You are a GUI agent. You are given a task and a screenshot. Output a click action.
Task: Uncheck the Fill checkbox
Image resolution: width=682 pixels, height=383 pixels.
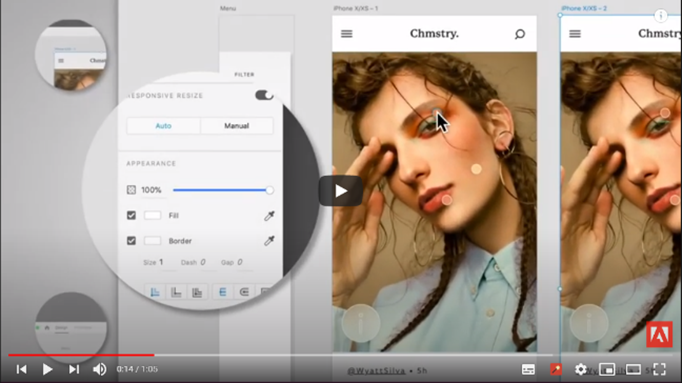click(131, 215)
